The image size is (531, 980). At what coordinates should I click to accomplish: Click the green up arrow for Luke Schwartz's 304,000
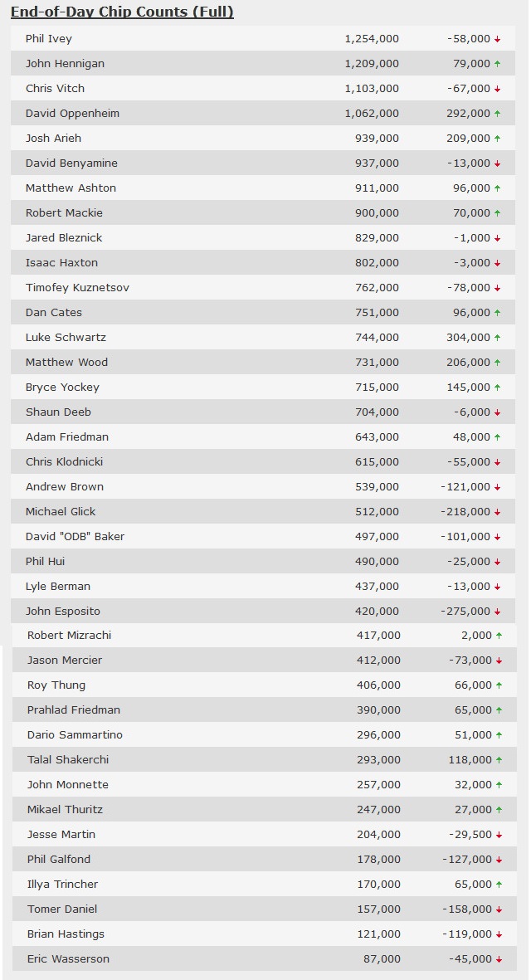pos(497,338)
